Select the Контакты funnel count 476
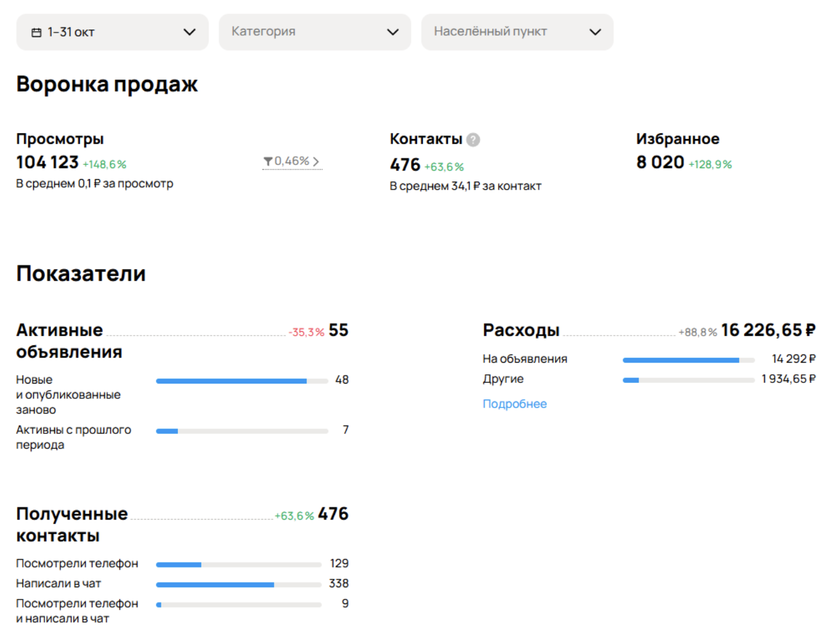 point(405,165)
